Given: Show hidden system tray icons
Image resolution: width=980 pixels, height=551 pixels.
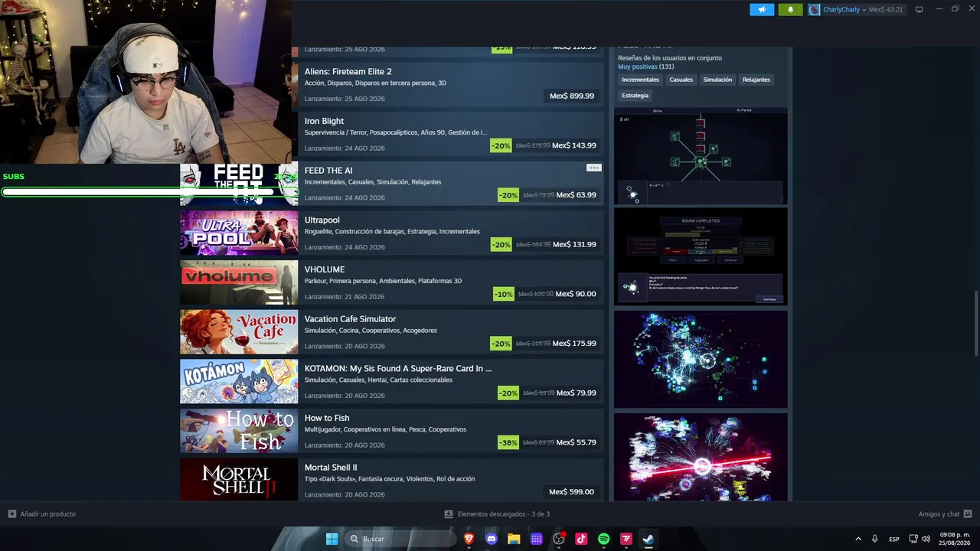Looking at the screenshot, I should 858,539.
